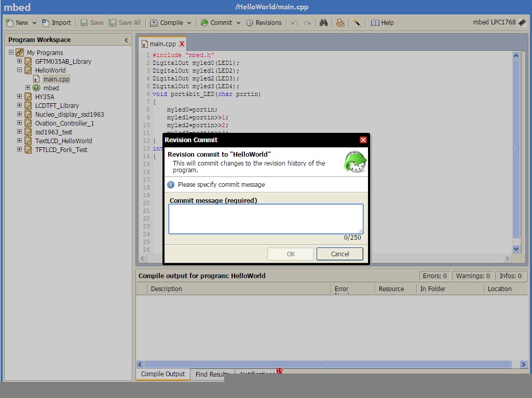Click the mbed logo
Image resolution: width=532 pixels, height=398 pixels.
[17, 7]
